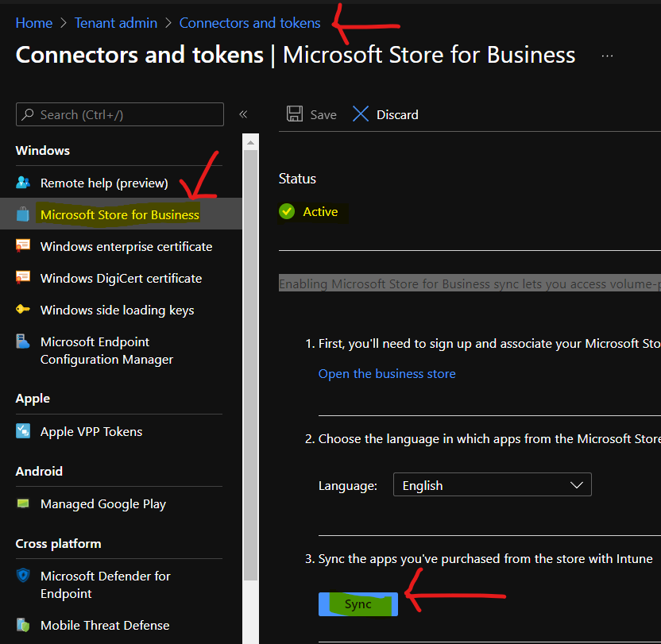
Task: Click the Microsoft Defender shield icon
Action: [23, 575]
